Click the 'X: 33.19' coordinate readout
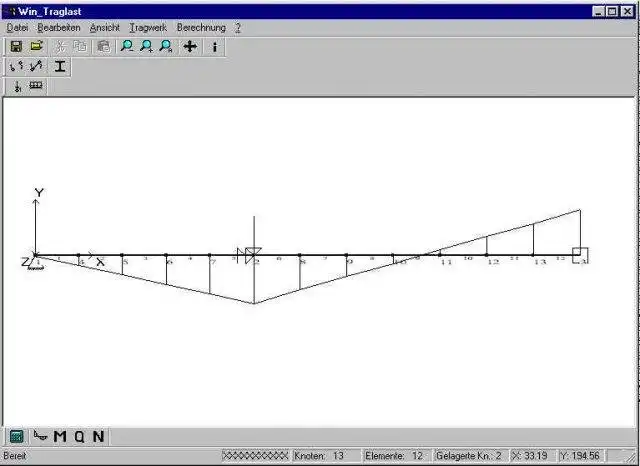 (x=533, y=455)
